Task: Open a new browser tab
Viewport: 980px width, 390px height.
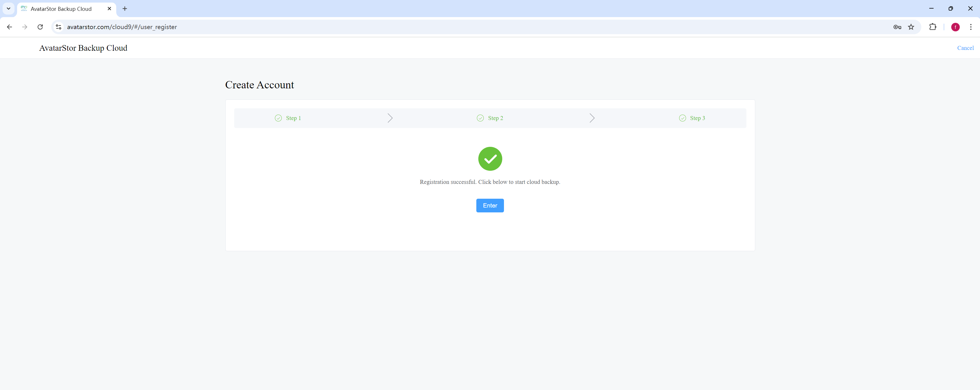Action: (124, 9)
